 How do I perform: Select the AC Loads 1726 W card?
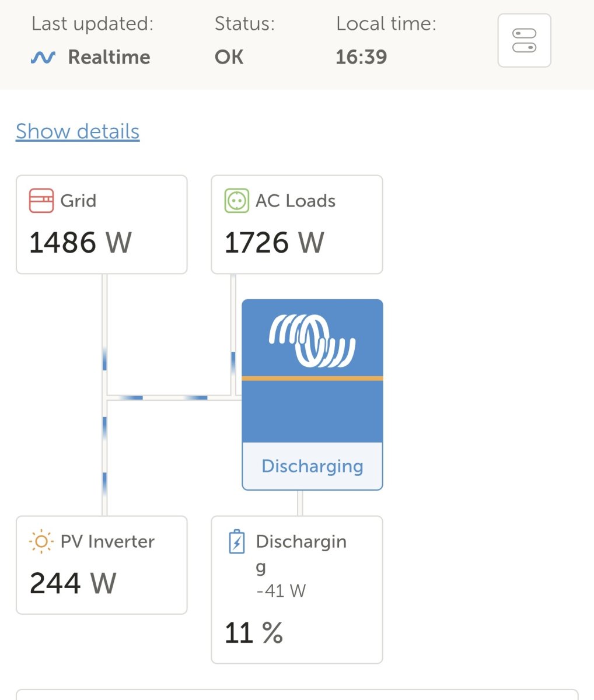[x=297, y=225]
